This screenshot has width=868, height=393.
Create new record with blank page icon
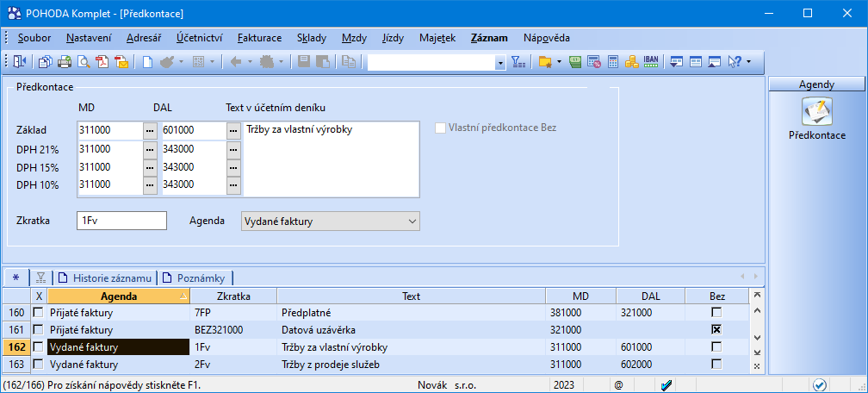point(147,62)
